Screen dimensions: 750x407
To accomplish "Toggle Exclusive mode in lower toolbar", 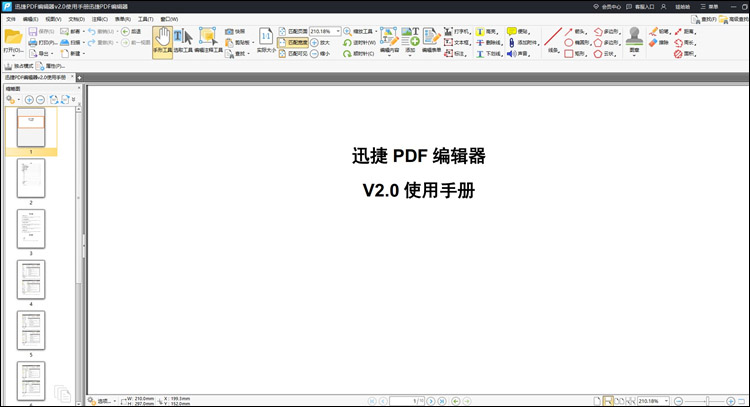I will click(19, 66).
